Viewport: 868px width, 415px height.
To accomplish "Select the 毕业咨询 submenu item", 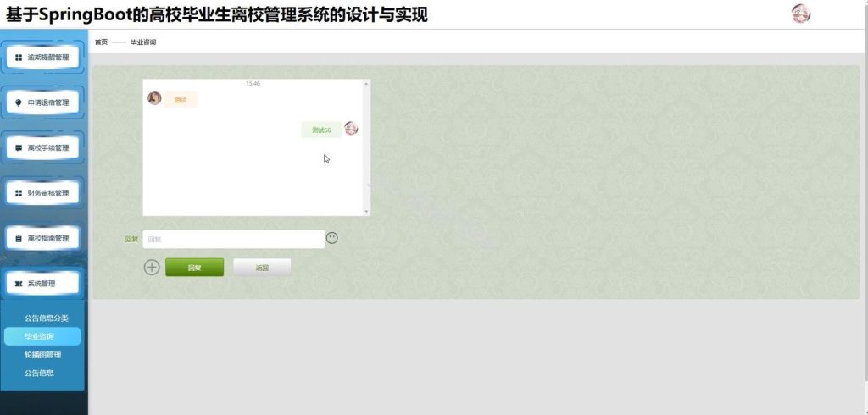I will tap(42, 336).
